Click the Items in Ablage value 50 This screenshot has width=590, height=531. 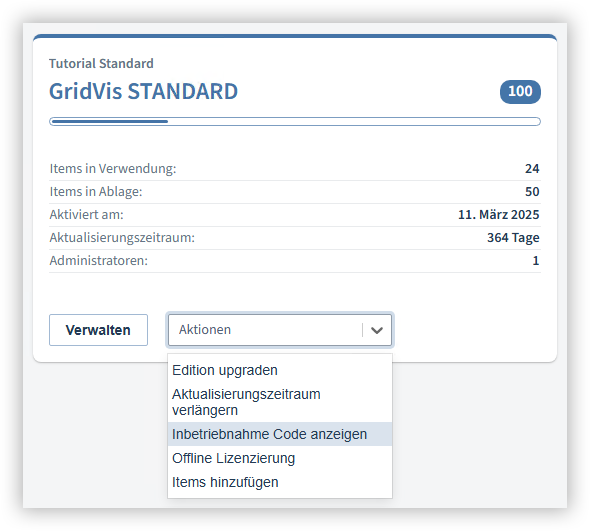coord(532,192)
